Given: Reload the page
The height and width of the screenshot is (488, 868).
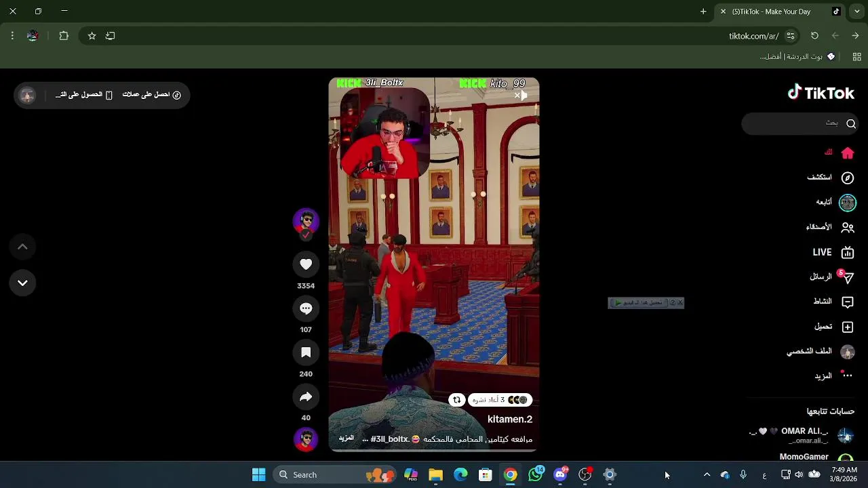Looking at the screenshot, I should tap(814, 36).
